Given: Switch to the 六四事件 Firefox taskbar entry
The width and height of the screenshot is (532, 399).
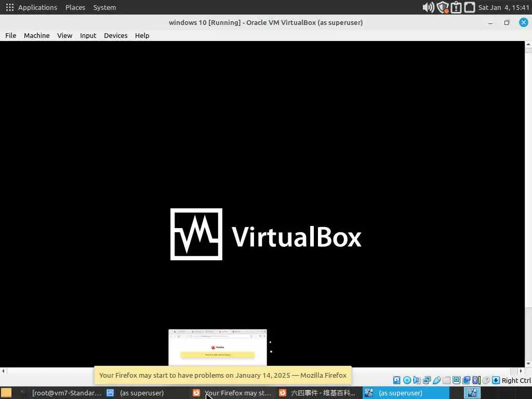Looking at the screenshot, I should coord(318,393).
